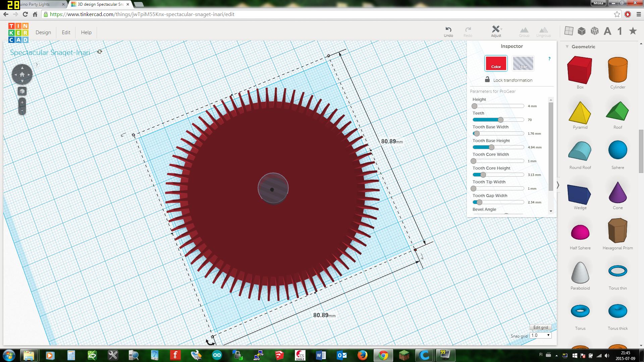The image size is (644, 362).
Task: Pick the purple Cone shape
Action: pyautogui.click(x=618, y=192)
